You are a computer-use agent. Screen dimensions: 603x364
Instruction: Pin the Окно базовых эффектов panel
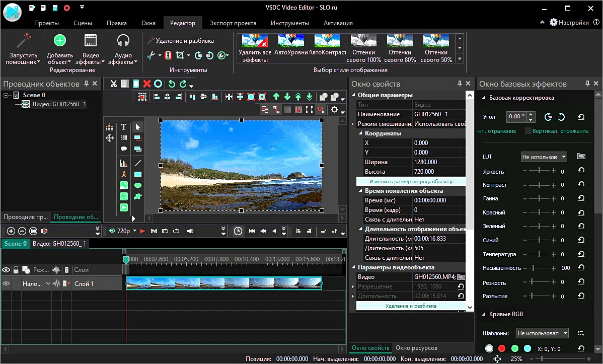(587, 84)
